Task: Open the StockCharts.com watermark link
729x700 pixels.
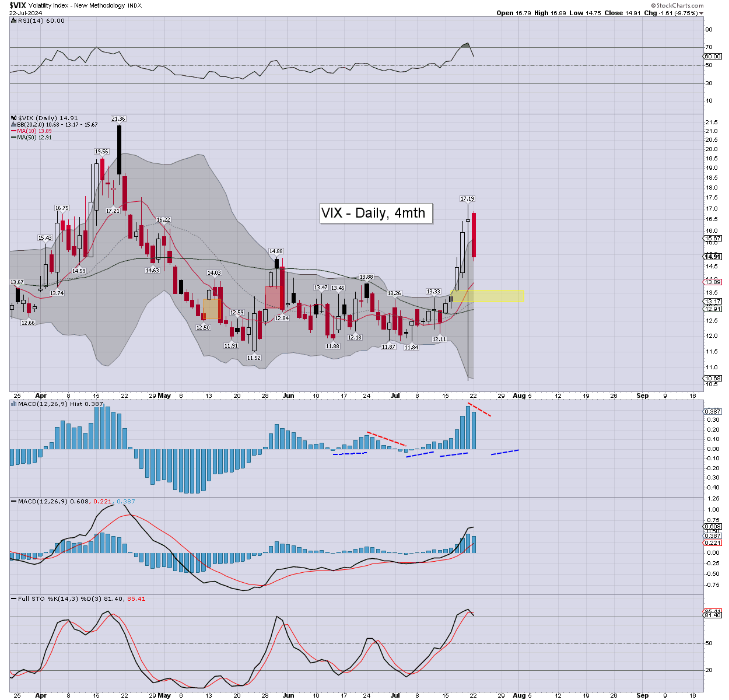Action: click(677, 5)
